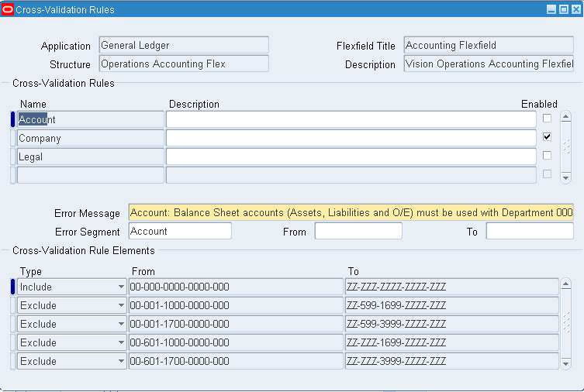Click the Error Segment field containing Account
Screen dimensions: 584x392
180,231
